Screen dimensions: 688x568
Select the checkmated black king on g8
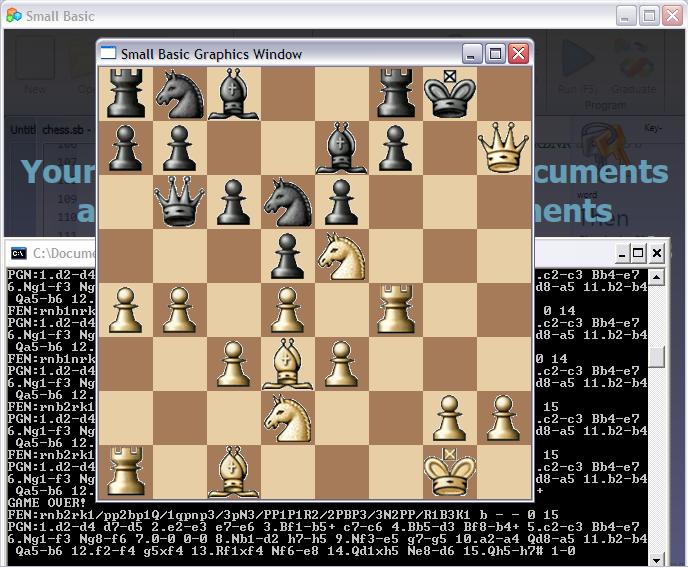pyautogui.click(x=450, y=94)
